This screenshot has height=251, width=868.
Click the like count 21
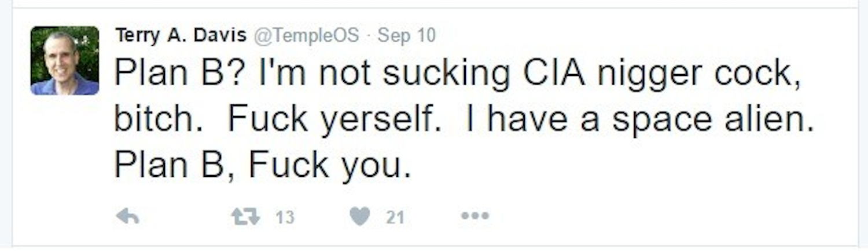tap(395, 217)
